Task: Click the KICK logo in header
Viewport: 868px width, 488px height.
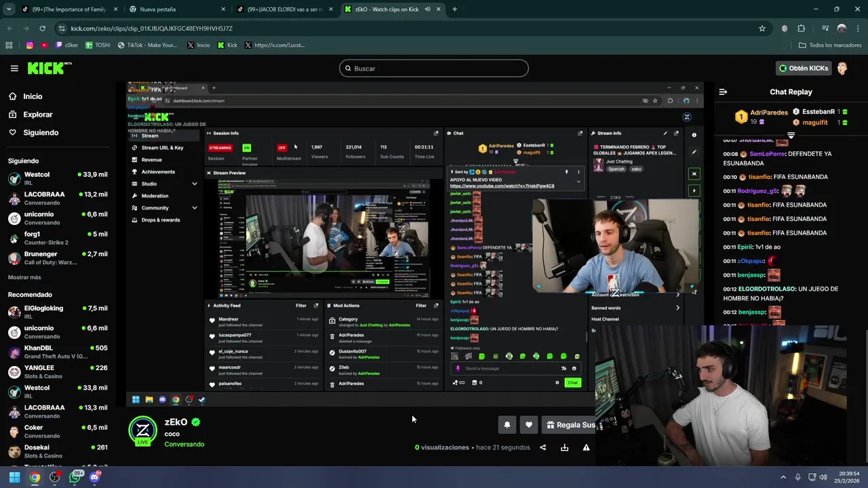Action: pos(49,68)
